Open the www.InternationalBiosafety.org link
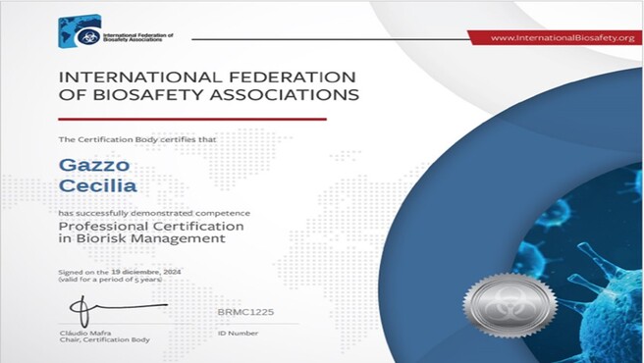The height and width of the screenshot is (363, 644). [x=563, y=38]
